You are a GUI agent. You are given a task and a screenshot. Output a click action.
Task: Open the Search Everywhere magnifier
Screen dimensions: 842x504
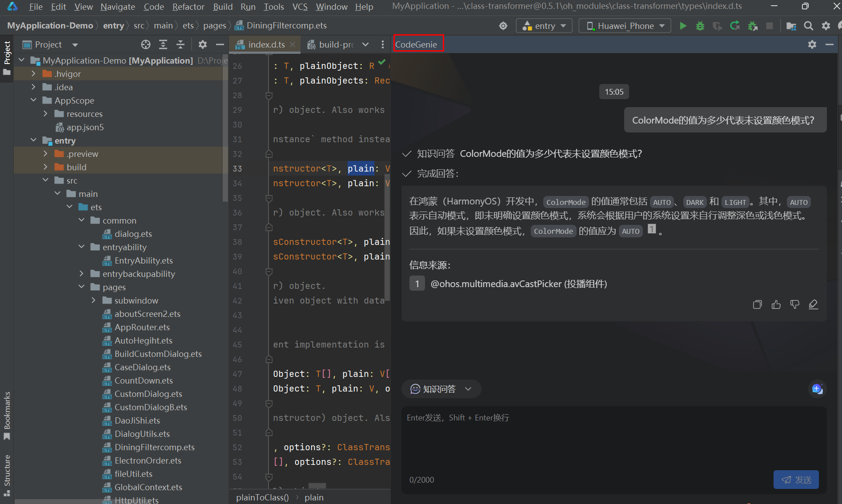coord(809,26)
